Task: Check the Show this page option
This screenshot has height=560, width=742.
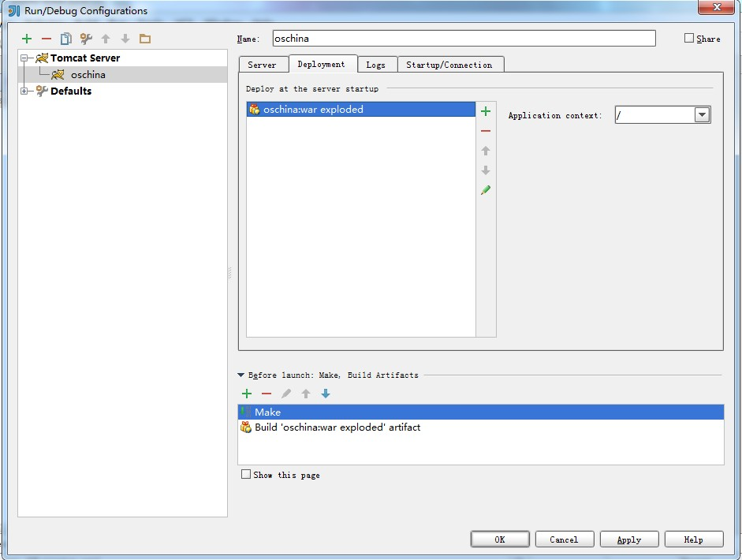Action: click(x=246, y=474)
